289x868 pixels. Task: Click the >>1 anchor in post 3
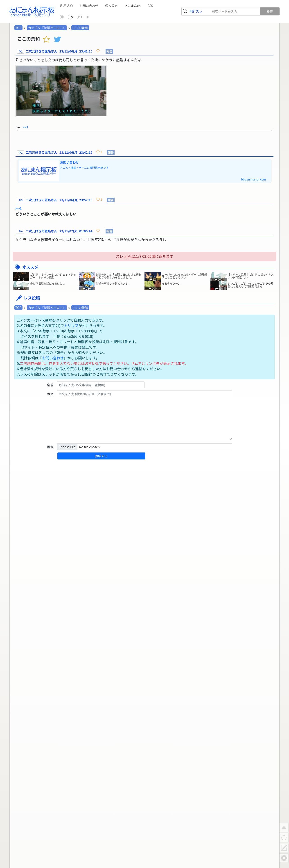(x=18, y=209)
